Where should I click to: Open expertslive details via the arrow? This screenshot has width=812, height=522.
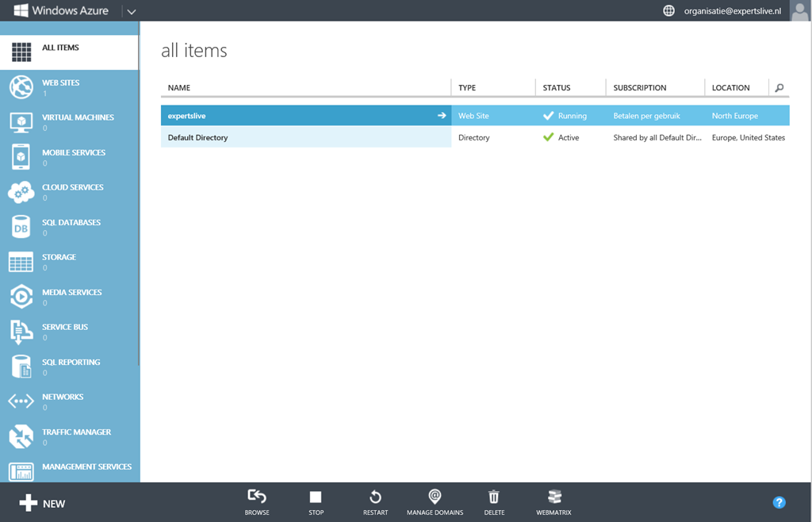click(442, 116)
